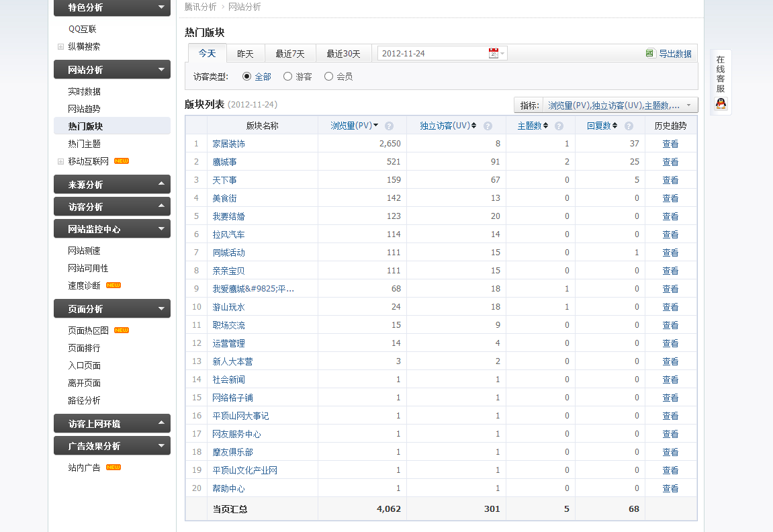
Task: Expand the 访客分析 section
Action: coord(112,207)
